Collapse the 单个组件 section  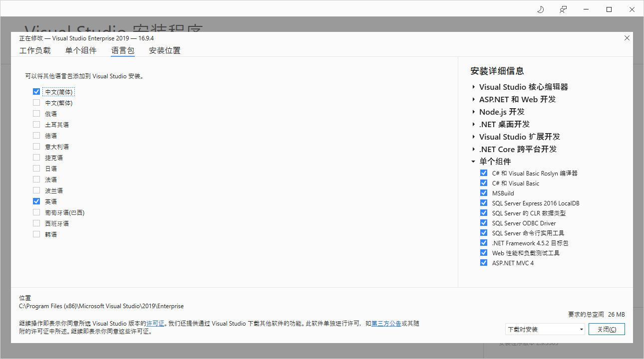pos(473,162)
